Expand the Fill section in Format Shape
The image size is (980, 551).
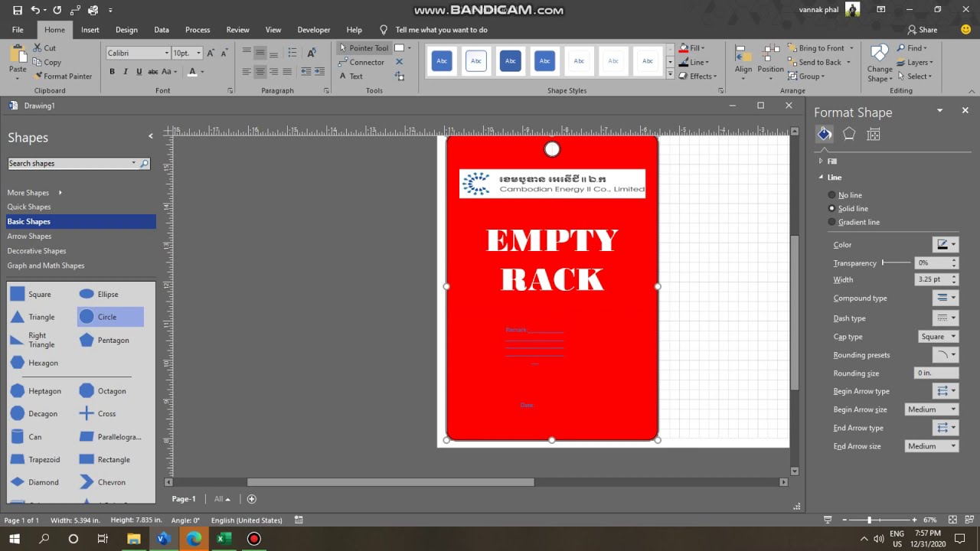pos(821,161)
